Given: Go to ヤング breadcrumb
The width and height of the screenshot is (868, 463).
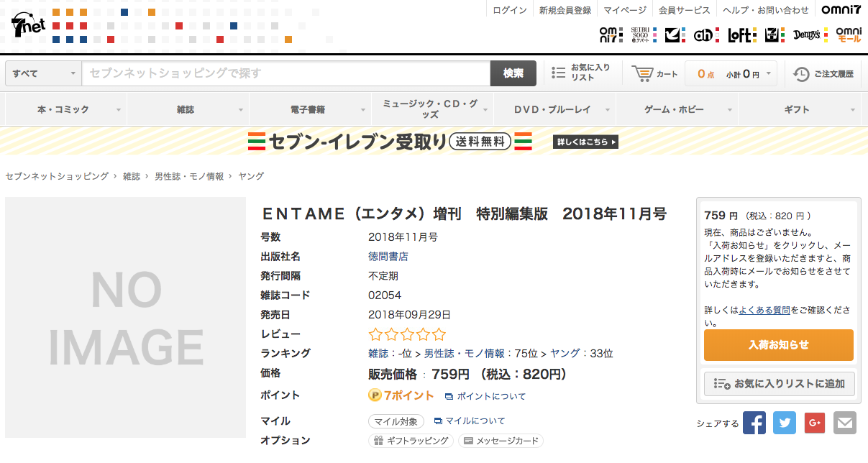Looking at the screenshot, I should (251, 176).
